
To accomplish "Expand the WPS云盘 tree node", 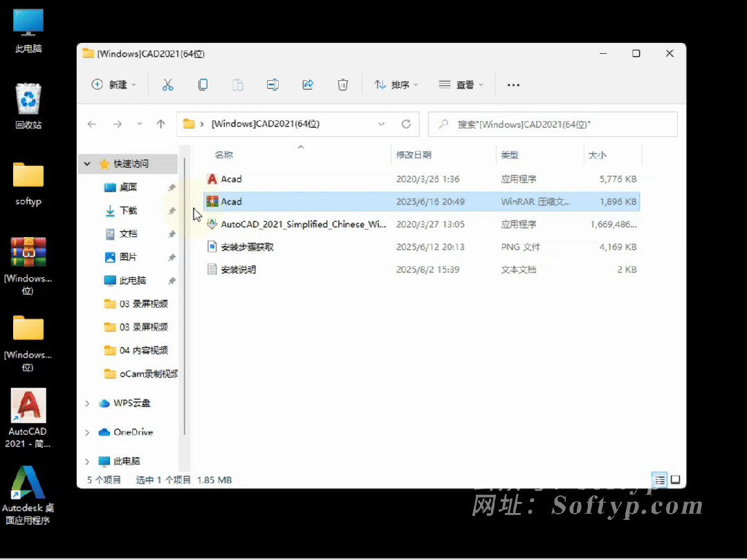I will pyautogui.click(x=87, y=403).
